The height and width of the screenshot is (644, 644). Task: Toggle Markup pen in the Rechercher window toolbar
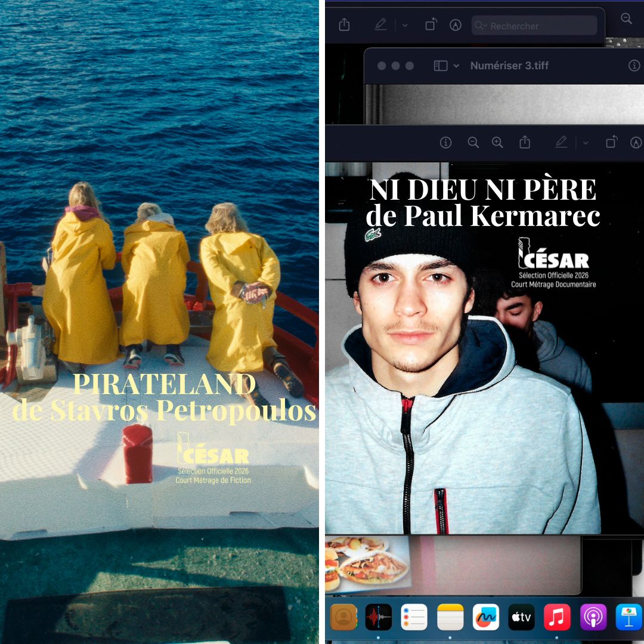pos(380,25)
